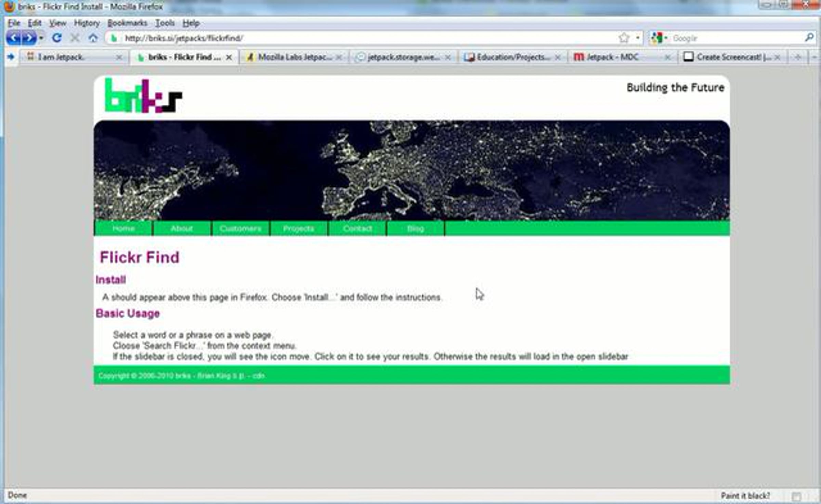
Task: Open the File menu
Action: tap(14, 23)
